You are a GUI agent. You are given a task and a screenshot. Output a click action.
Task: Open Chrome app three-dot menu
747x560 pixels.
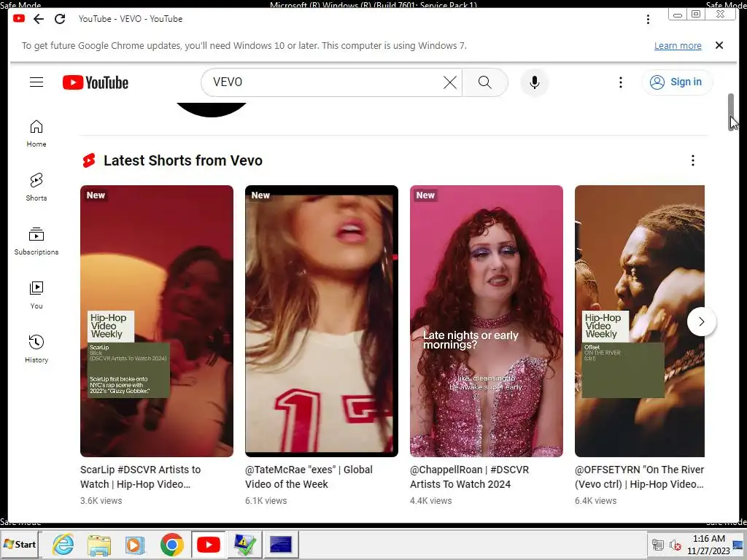[648, 19]
